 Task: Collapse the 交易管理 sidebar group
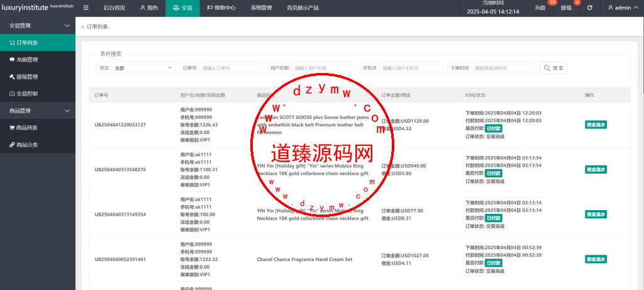click(38, 25)
